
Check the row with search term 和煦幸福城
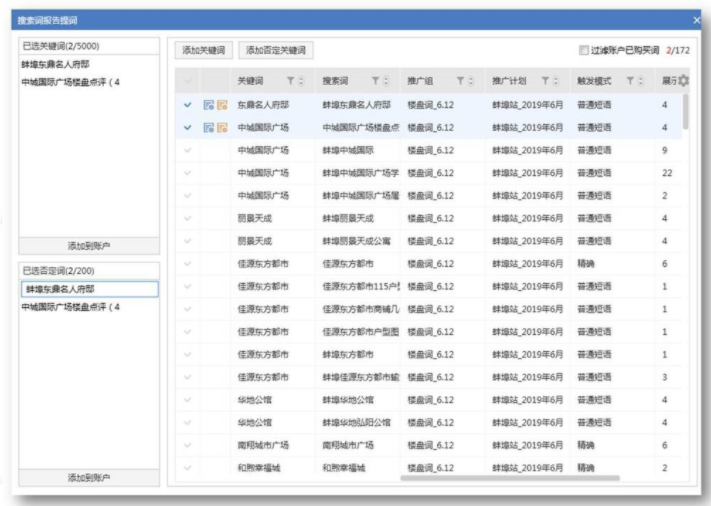(x=187, y=467)
